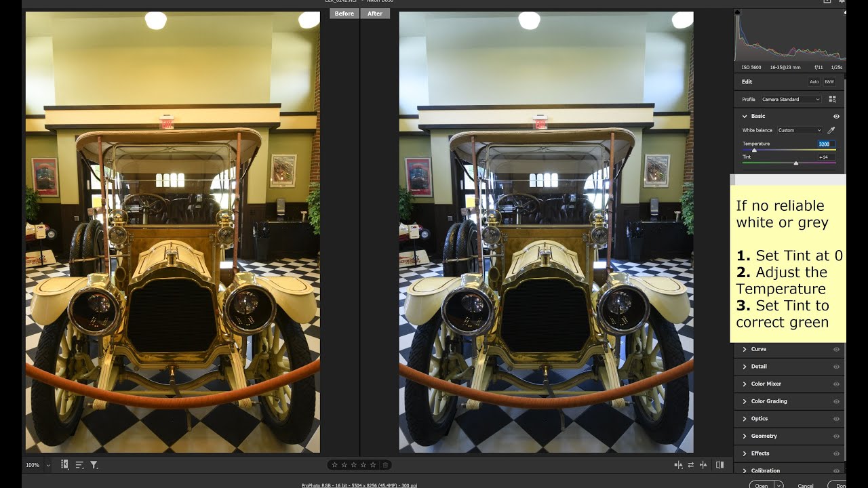Image resolution: width=868 pixels, height=488 pixels.
Task: Swap Before and After settings
Action: point(690,465)
